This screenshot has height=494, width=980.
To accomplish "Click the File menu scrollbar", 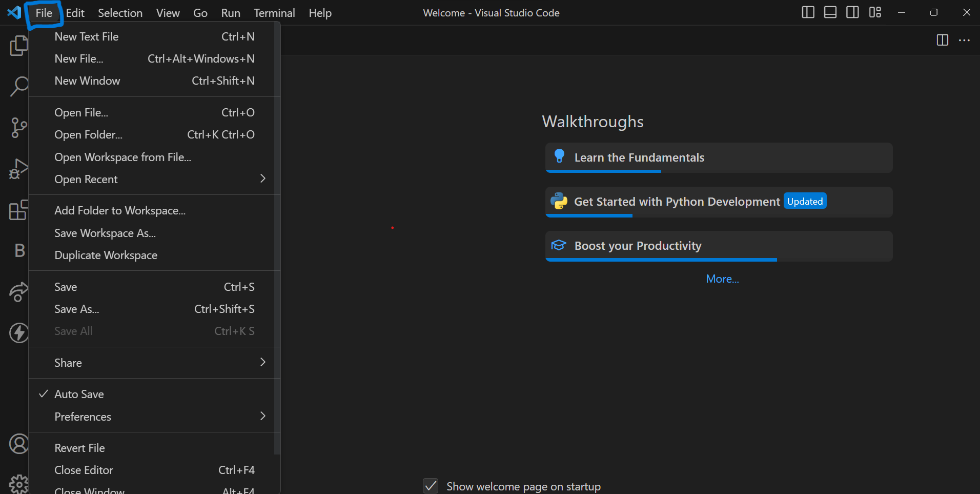I will pyautogui.click(x=277, y=239).
